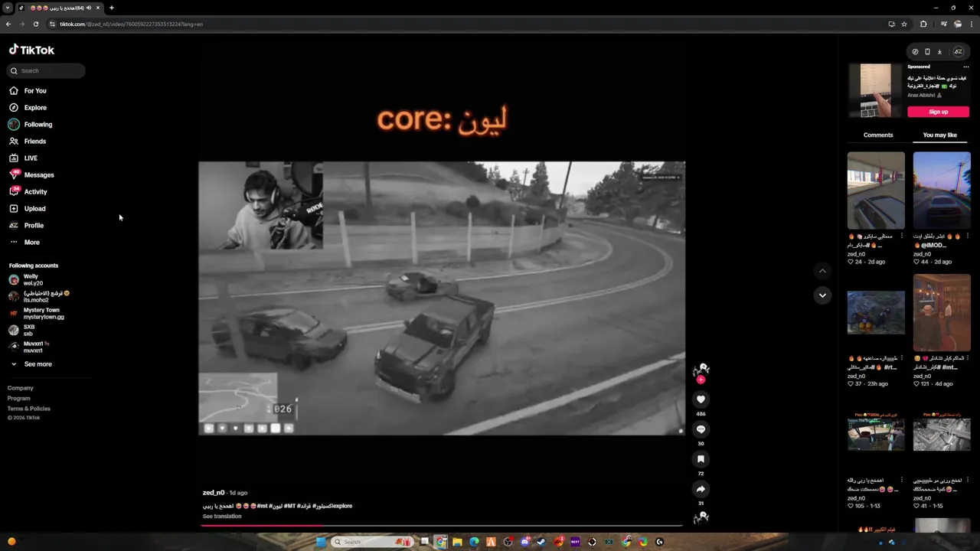
Task: Open the Explore page in sidebar
Action: pyautogui.click(x=28, y=107)
